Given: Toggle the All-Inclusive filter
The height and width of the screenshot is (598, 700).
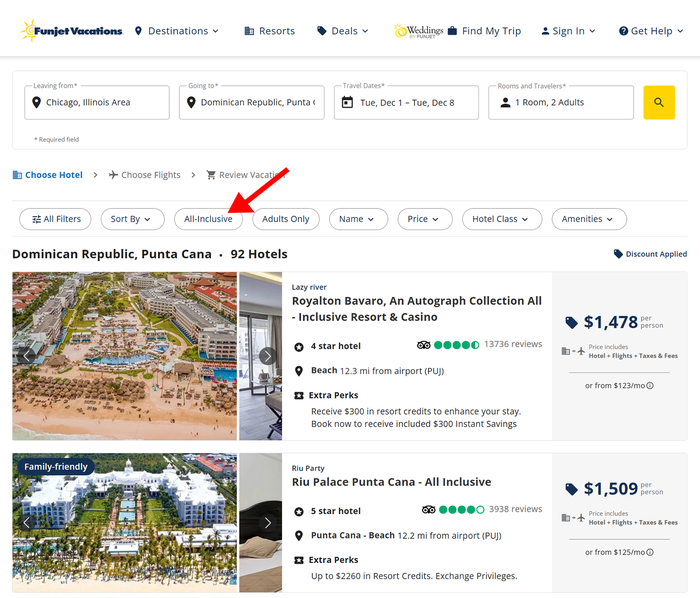Looking at the screenshot, I should [208, 219].
